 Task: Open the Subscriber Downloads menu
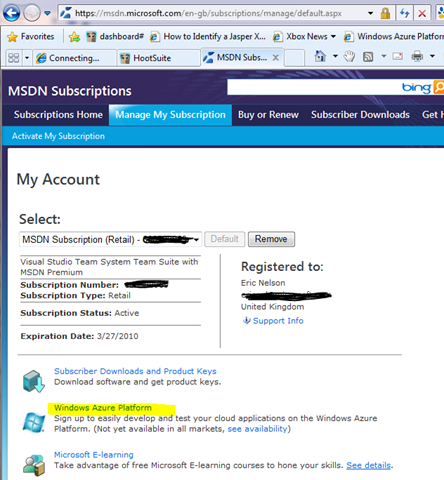tap(360, 115)
